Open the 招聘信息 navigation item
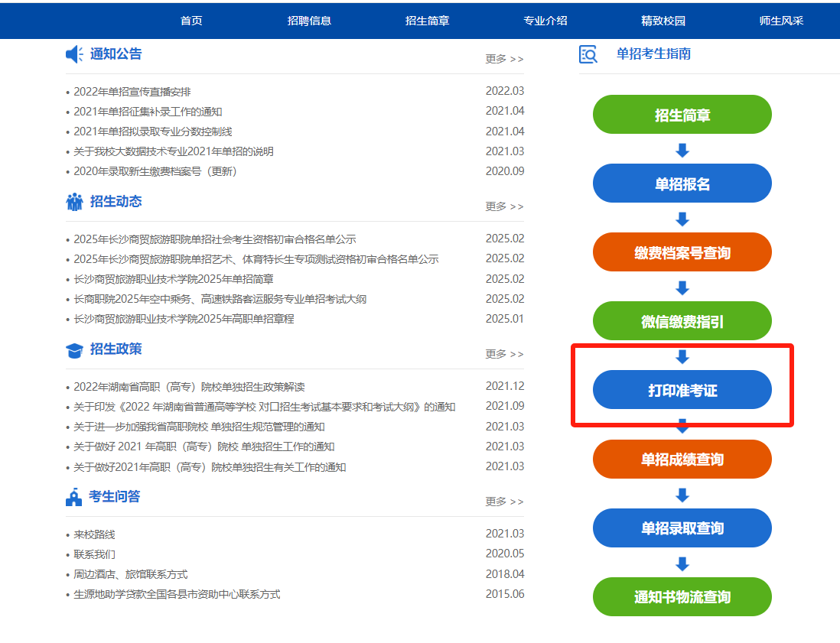This screenshot has height=643, width=840. click(x=309, y=21)
